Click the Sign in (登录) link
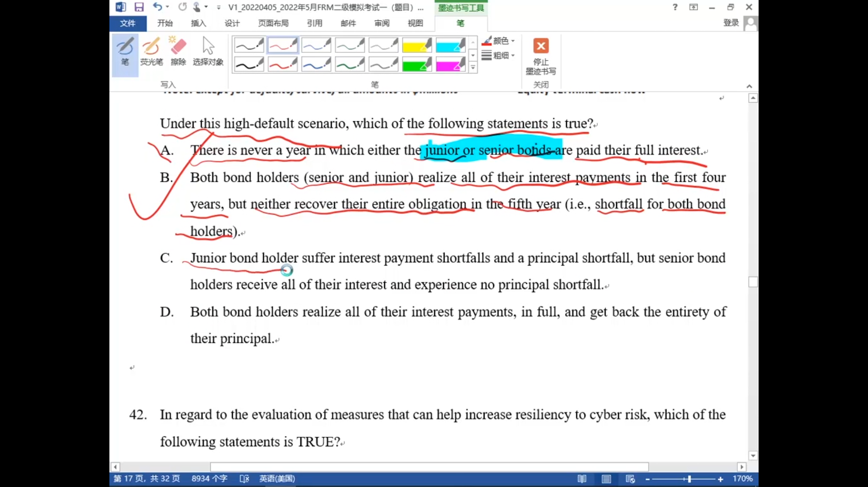The width and height of the screenshot is (868, 487). click(731, 23)
